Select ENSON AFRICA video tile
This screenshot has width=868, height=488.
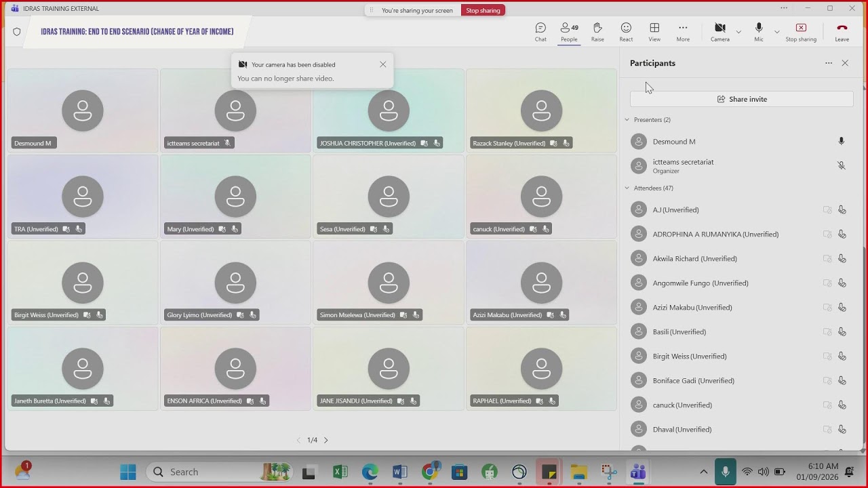click(235, 369)
